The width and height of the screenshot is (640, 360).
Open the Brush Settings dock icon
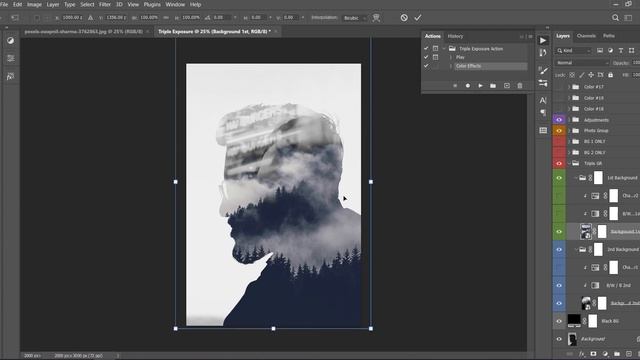(x=543, y=83)
